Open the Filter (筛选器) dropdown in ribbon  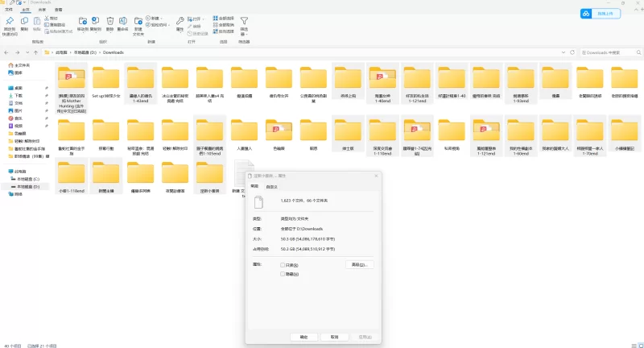(244, 26)
